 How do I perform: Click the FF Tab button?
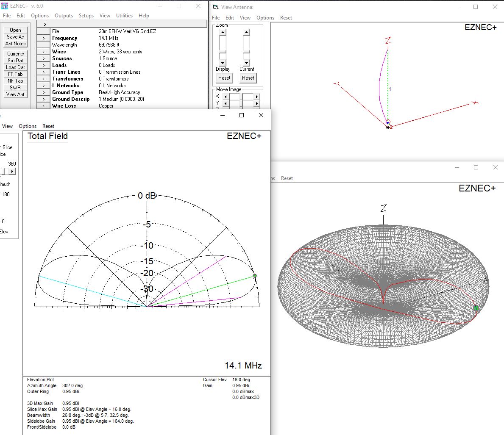tap(15, 74)
